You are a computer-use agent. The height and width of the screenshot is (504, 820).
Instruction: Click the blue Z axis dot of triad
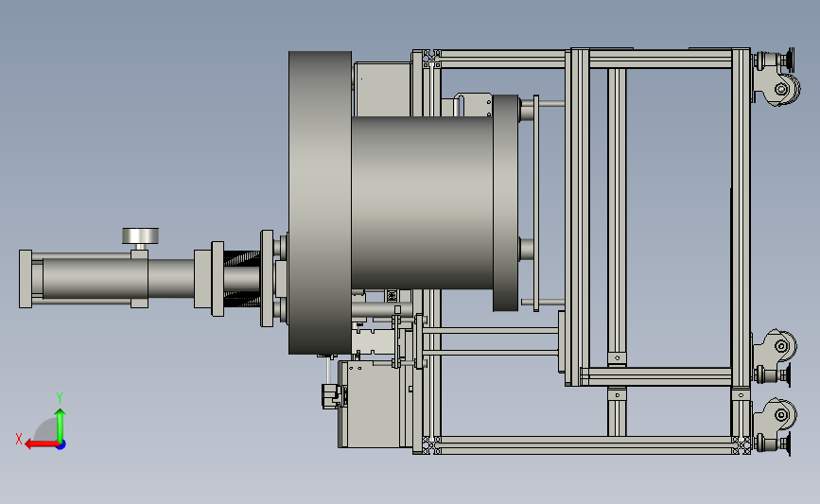61,445
